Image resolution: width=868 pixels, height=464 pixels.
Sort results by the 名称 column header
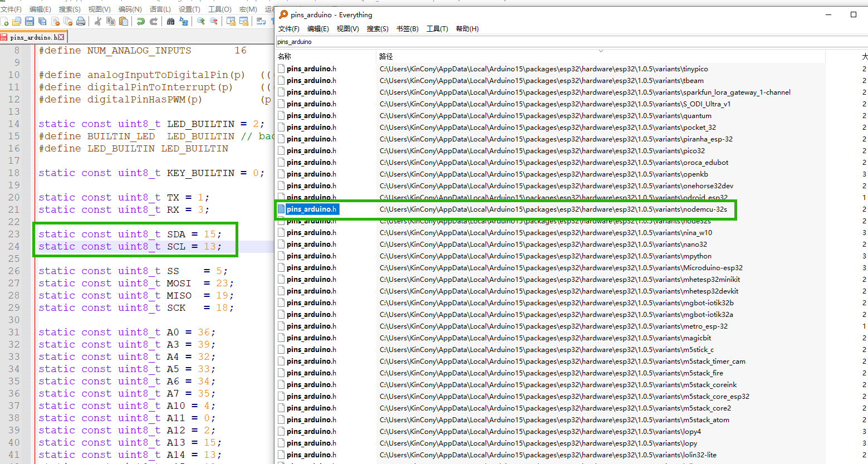click(285, 56)
